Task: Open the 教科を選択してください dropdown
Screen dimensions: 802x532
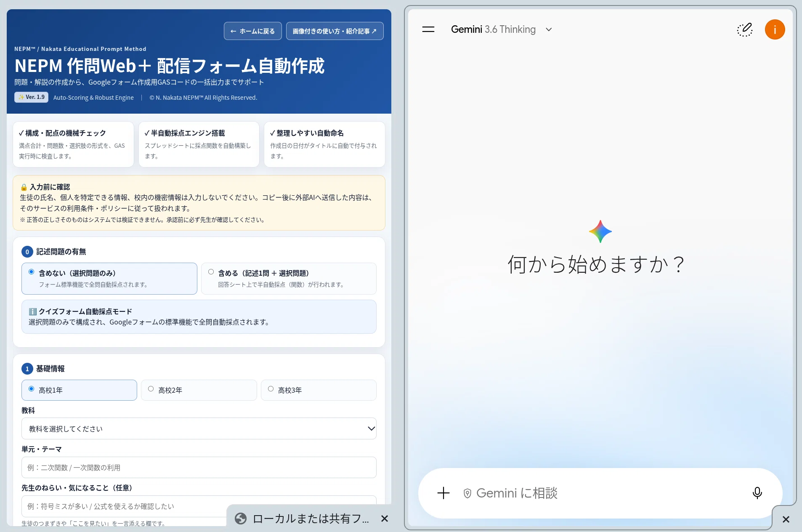Action: pos(199,428)
